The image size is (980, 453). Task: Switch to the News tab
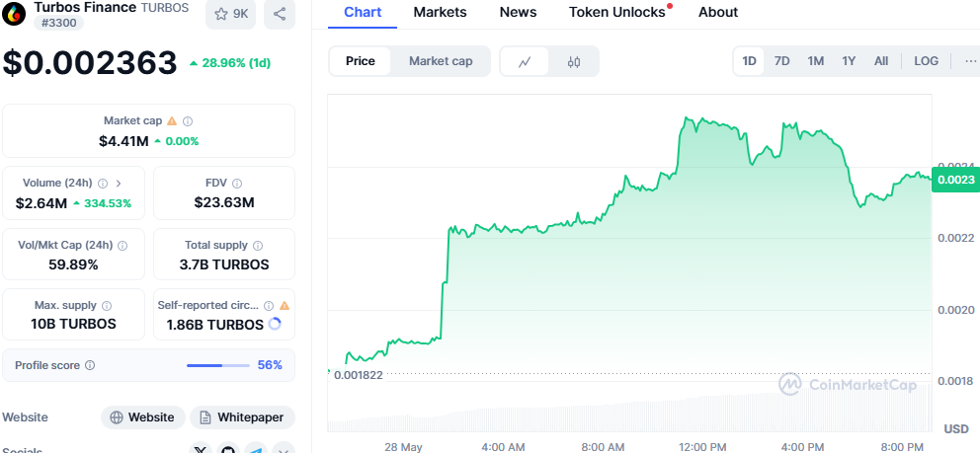point(518,13)
